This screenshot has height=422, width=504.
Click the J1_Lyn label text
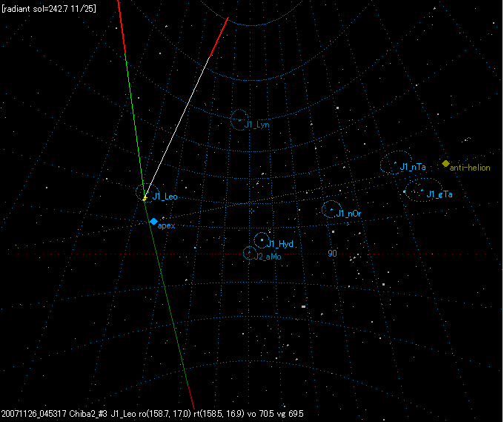coord(257,125)
